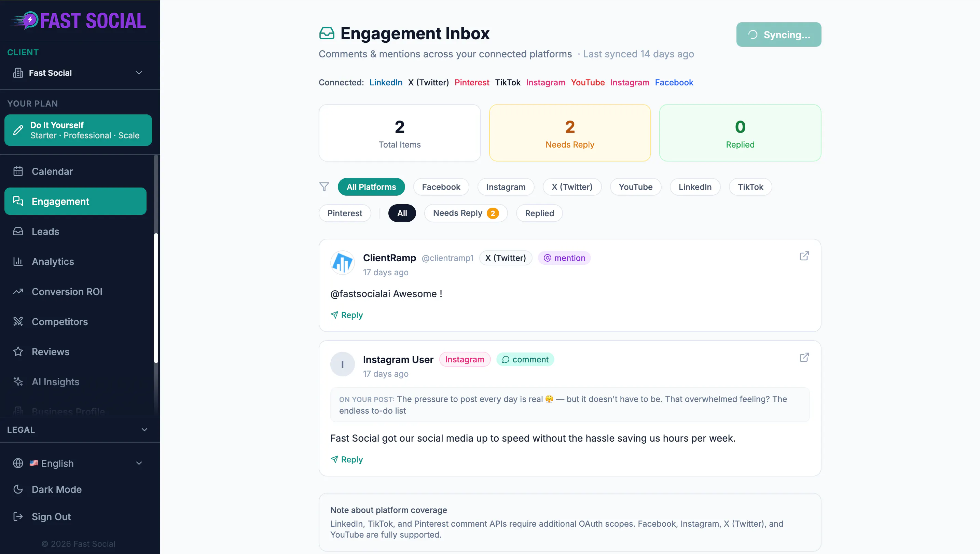Filter by LinkedIn platform chip

click(695, 187)
